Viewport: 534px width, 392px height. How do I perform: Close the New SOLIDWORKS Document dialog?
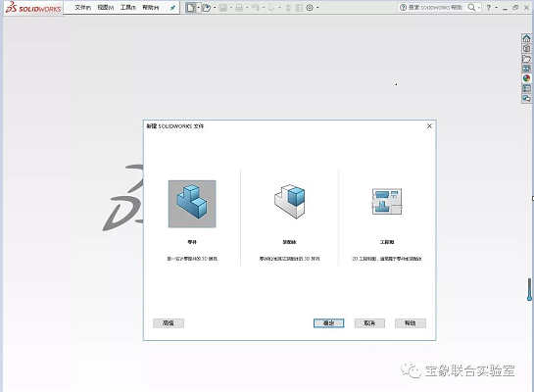click(x=429, y=126)
